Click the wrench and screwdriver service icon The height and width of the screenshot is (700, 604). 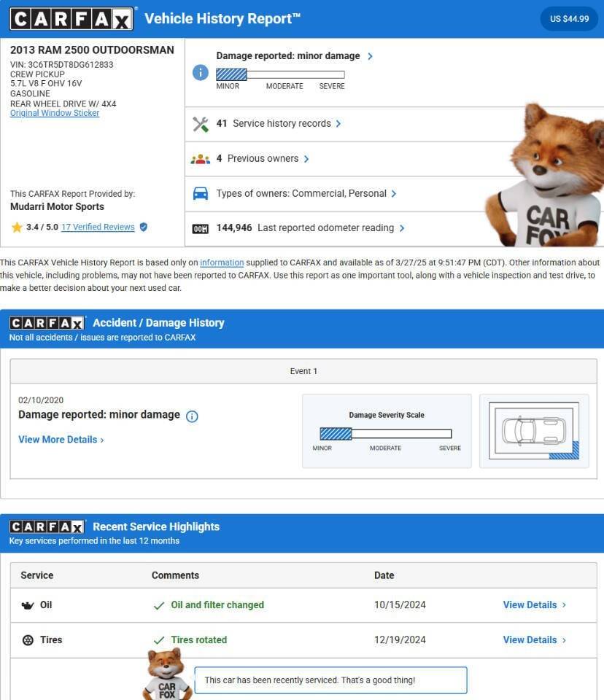coord(200,124)
